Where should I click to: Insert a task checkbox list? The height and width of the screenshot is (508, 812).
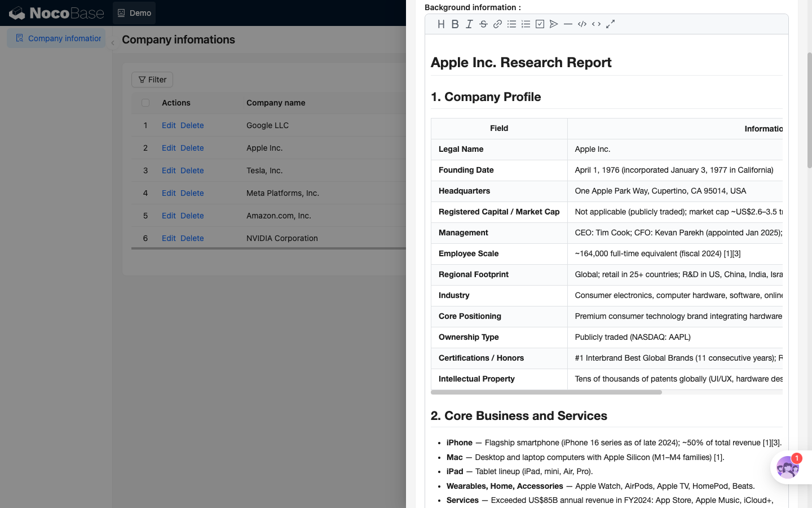(540, 24)
